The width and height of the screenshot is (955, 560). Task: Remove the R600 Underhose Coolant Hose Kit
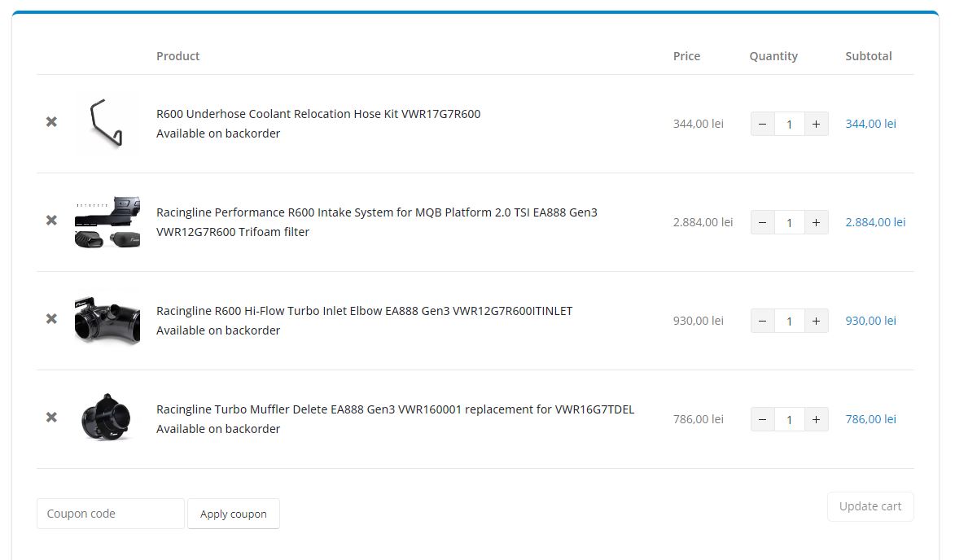52,122
